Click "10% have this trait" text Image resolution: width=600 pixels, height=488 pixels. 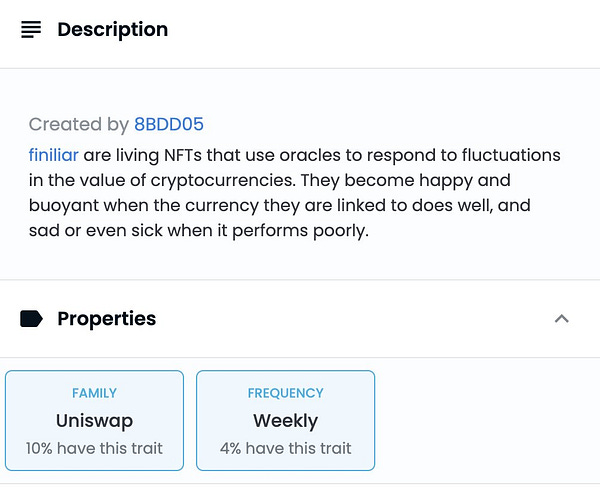pyautogui.click(x=95, y=448)
